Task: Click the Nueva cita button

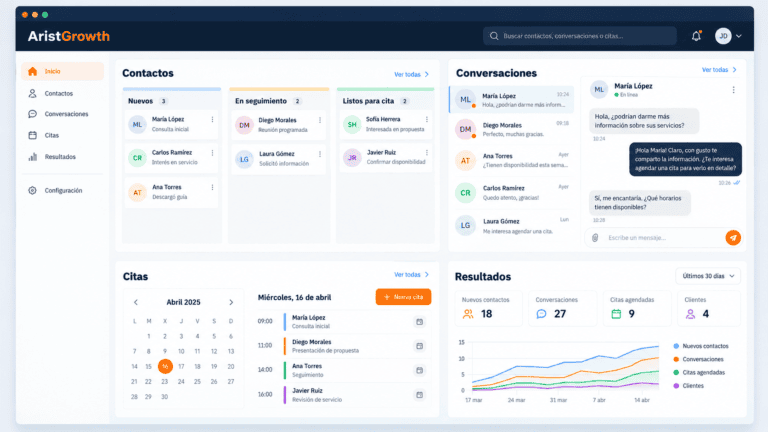Action: [403, 297]
